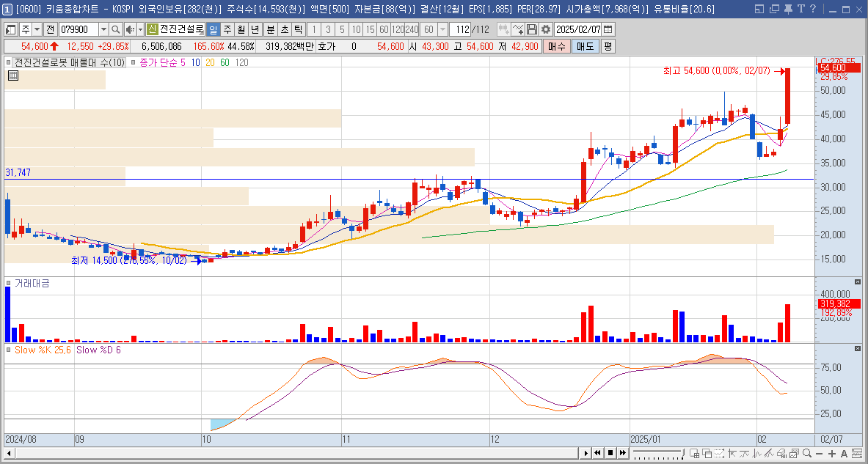
Task: Select the 초 second period button
Action: (284, 29)
